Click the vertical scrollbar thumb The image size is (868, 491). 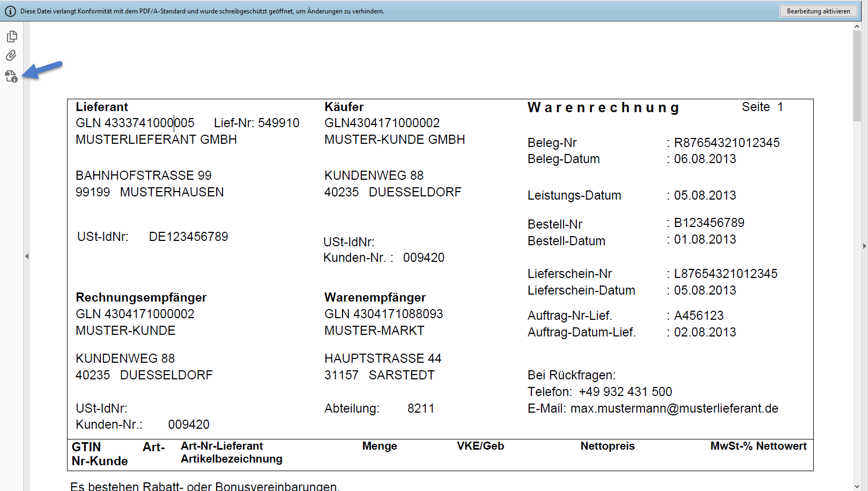click(x=857, y=75)
